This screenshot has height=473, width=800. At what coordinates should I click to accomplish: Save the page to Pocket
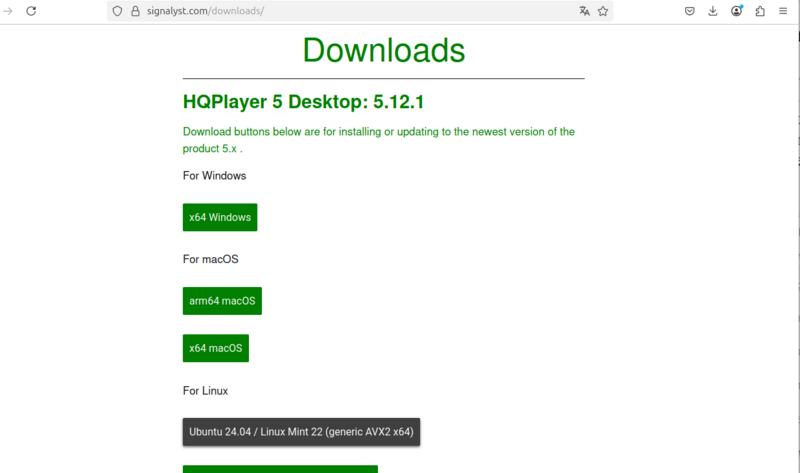690,11
